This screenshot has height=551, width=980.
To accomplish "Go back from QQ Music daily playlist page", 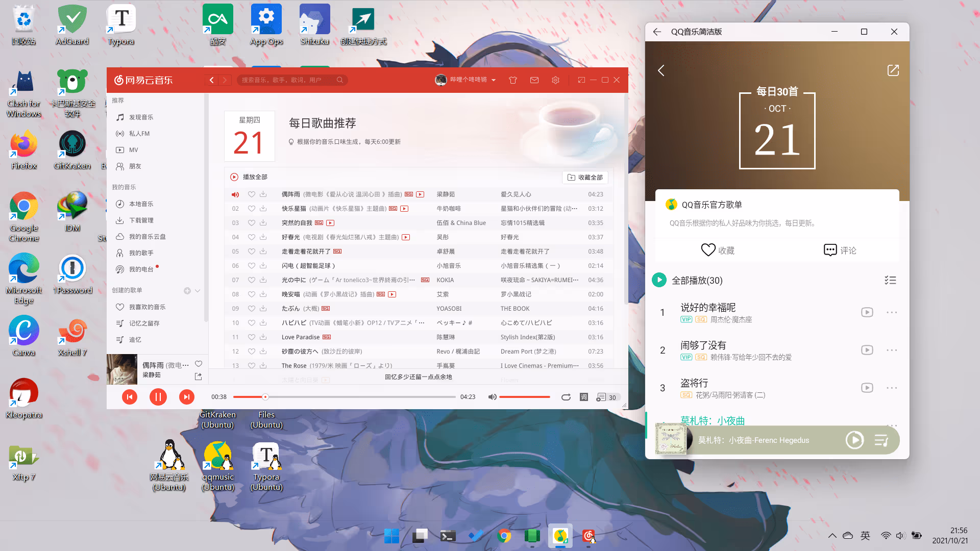I will click(661, 70).
